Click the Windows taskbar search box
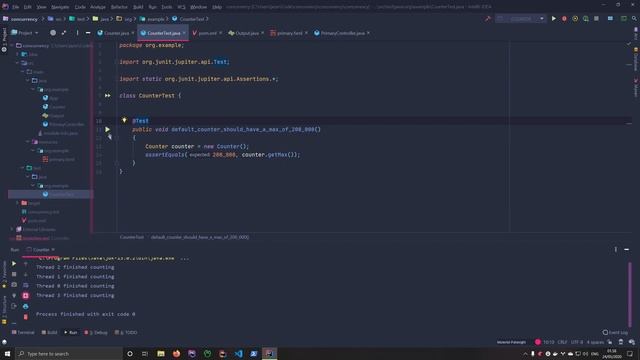The image size is (640, 360). [69, 353]
